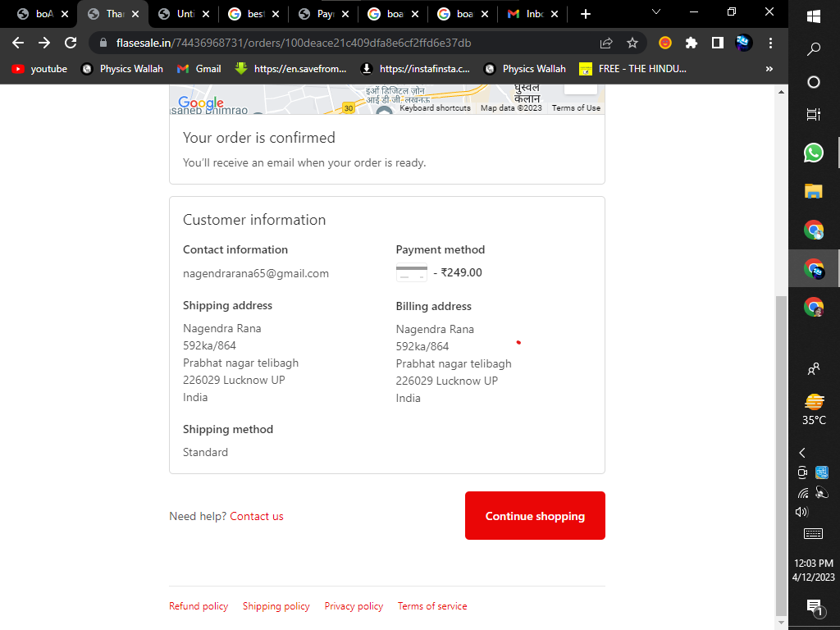840x630 pixels.
Task: Reload the current page
Action: (x=71, y=43)
